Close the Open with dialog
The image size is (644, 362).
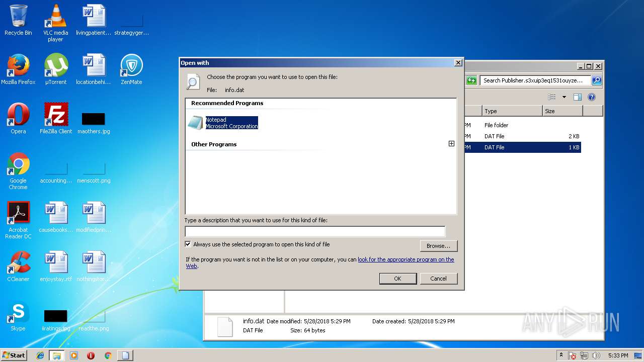(458, 63)
